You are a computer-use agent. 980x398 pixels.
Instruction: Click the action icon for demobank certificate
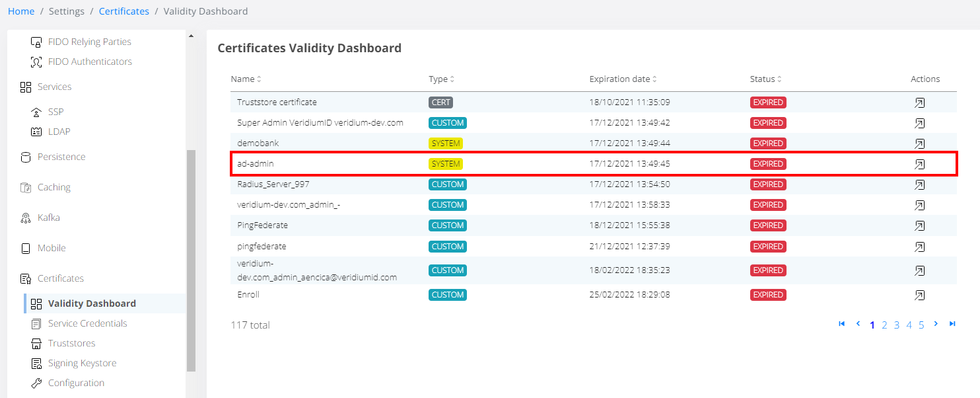tap(919, 144)
